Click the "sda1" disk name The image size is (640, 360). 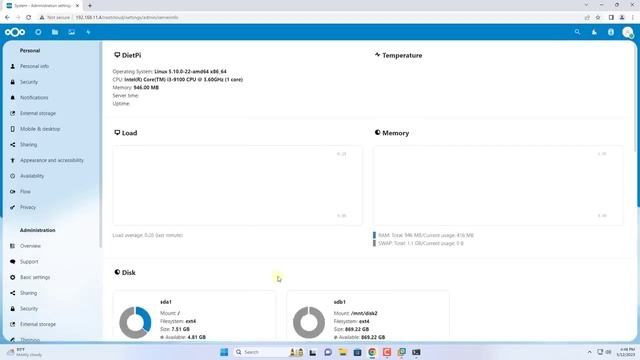coord(166,302)
